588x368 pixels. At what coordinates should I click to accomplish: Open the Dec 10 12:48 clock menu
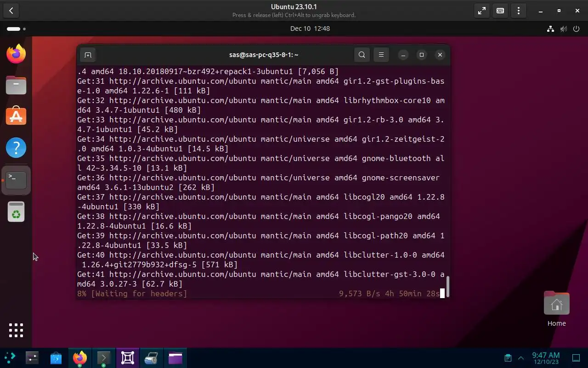click(310, 29)
